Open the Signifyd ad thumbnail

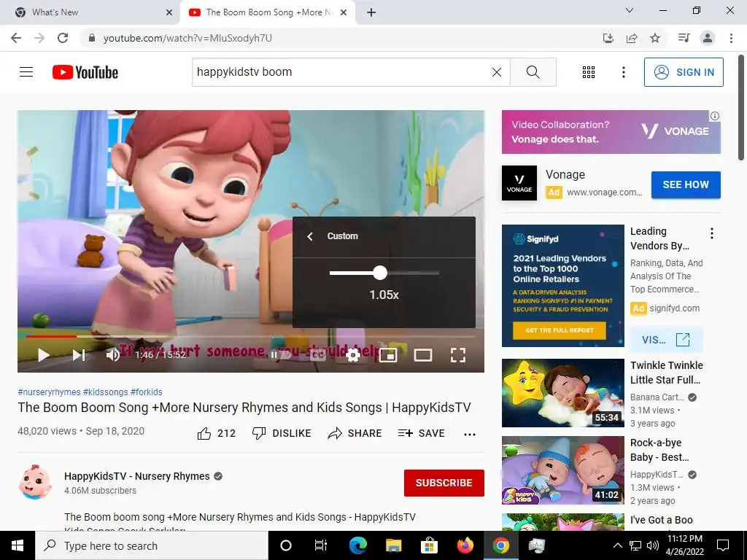point(562,286)
